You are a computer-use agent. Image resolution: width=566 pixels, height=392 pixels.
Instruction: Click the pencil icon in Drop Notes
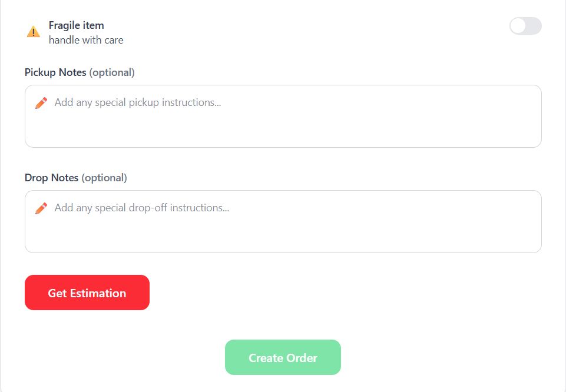41,208
